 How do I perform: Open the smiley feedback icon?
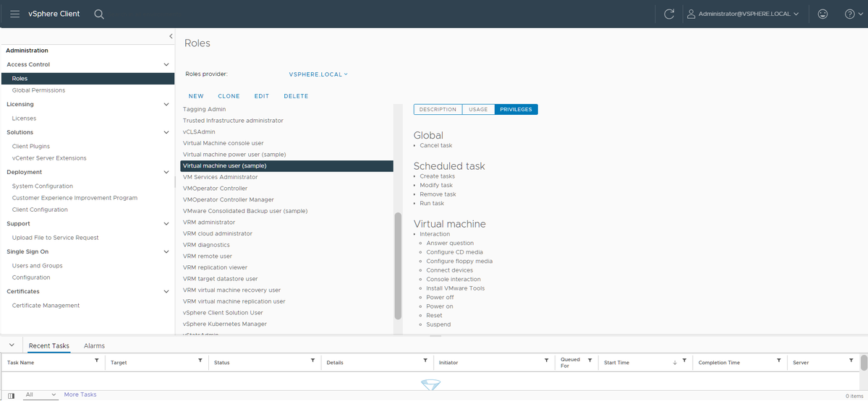pyautogui.click(x=822, y=14)
